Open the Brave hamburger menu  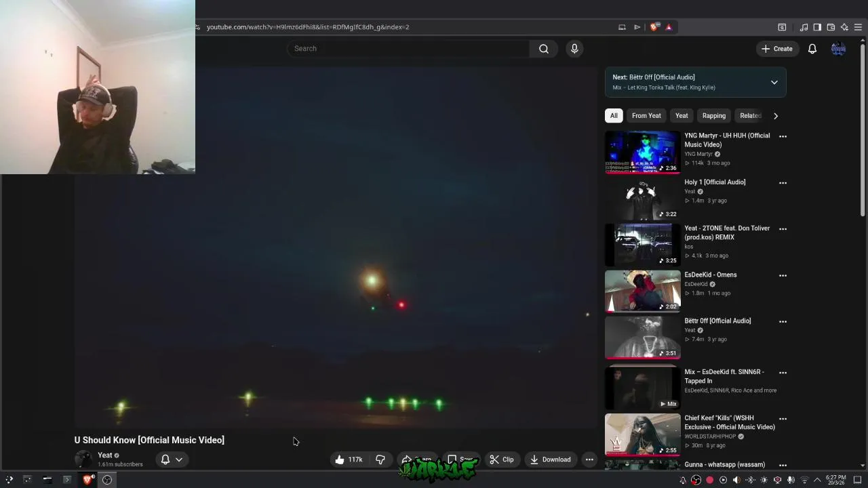[x=858, y=27]
